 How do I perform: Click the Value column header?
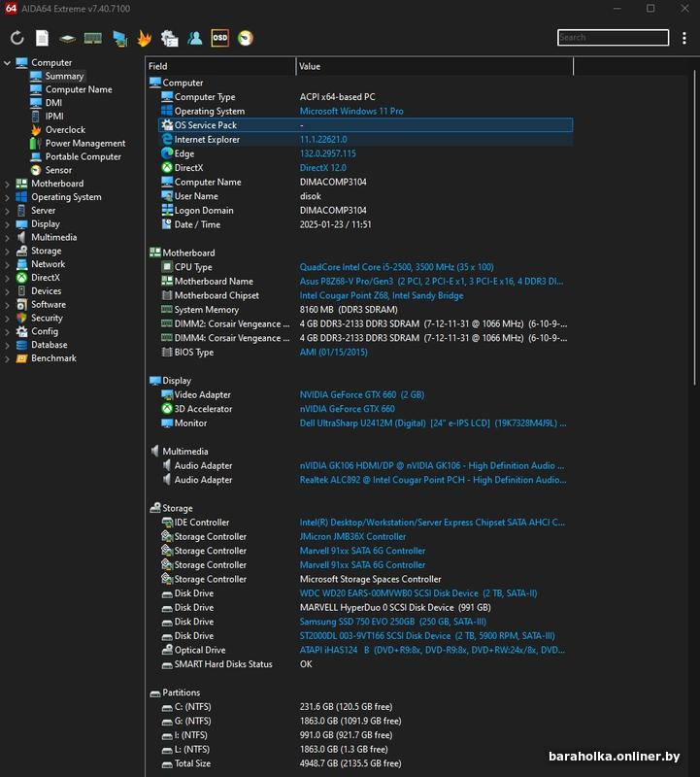434,66
